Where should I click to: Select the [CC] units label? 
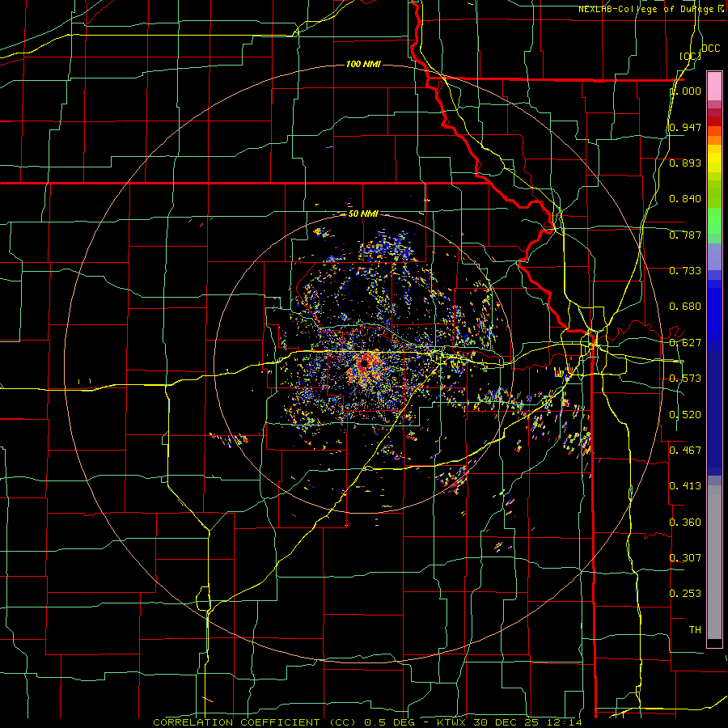click(x=690, y=56)
